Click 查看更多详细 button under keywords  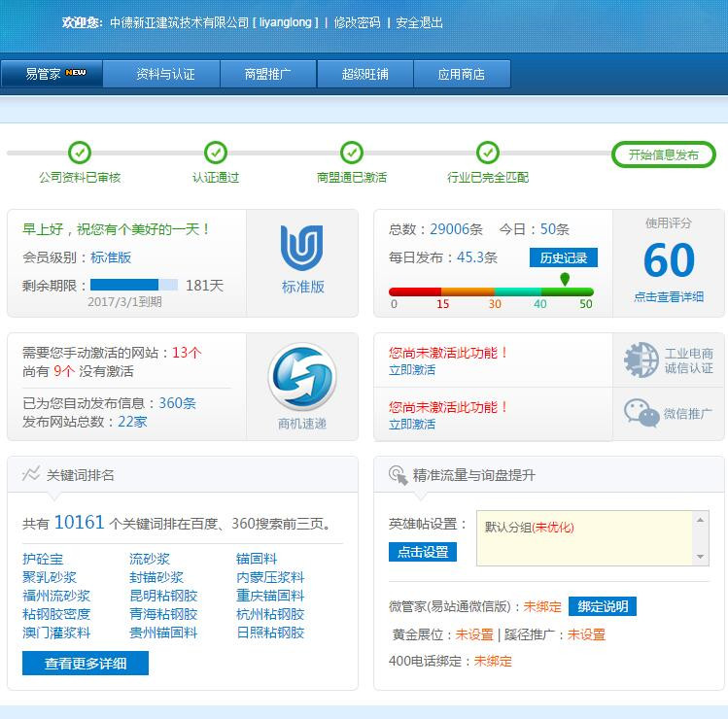coord(86,663)
